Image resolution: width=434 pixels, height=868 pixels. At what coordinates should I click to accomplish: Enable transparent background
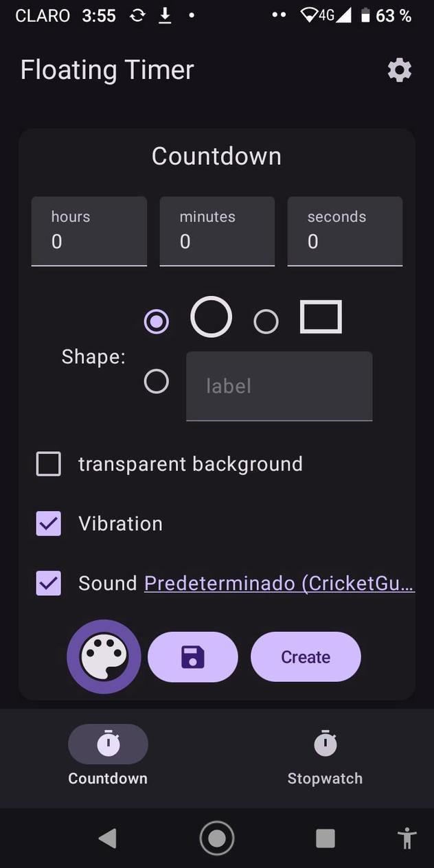pos(48,464)
